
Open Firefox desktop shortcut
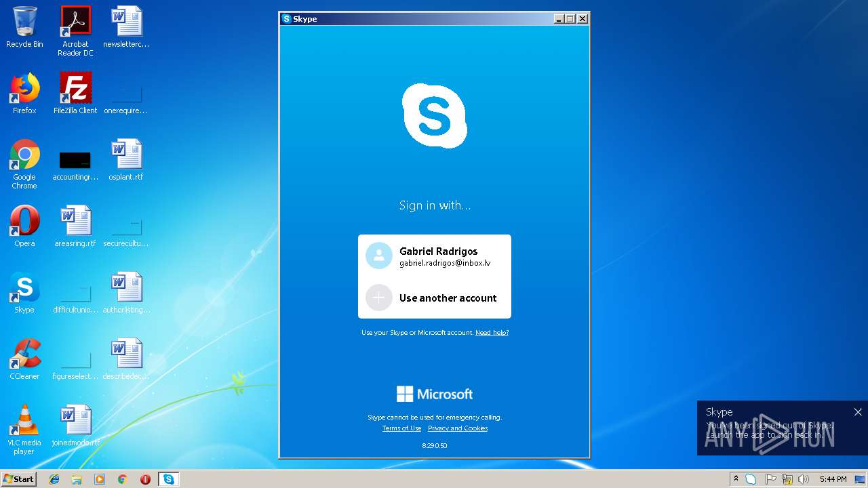click(24, 94)
